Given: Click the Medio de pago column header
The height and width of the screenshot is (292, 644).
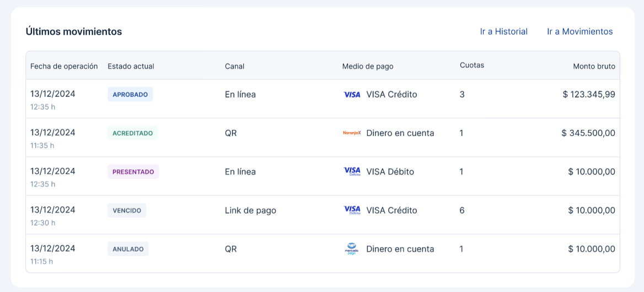Looking at the screenshot, I should point(368,66).
